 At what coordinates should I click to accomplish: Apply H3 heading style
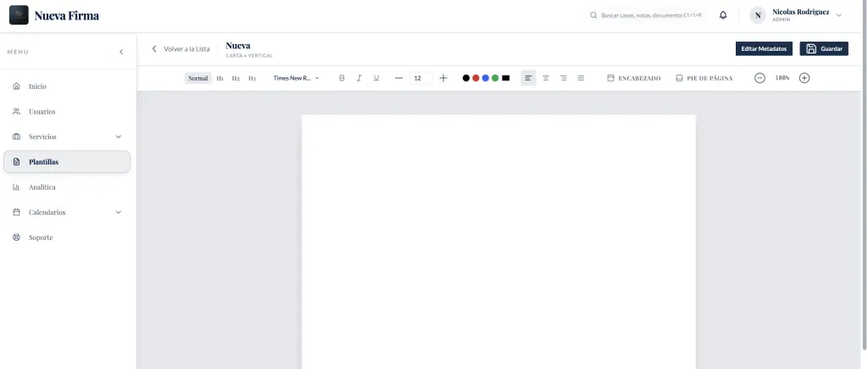click(252, 78)
